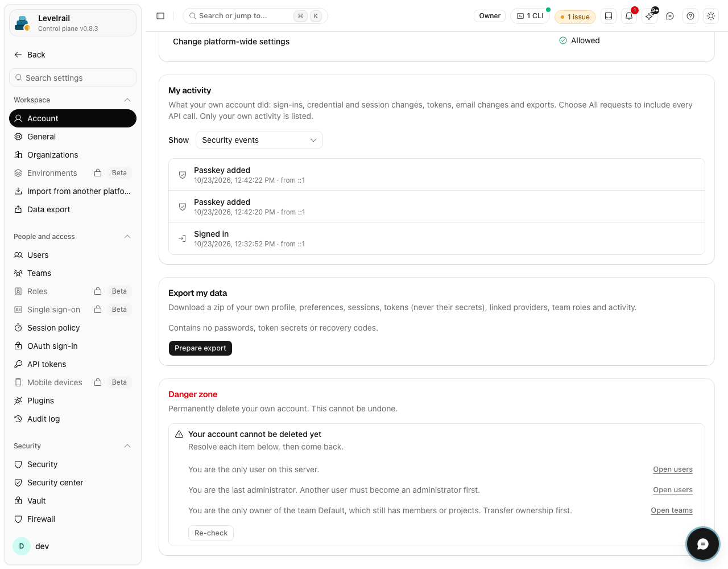Screen dimensions: 728x569
Task: View the Audit log
Action: pyautogui.click(x=73, y=419)
